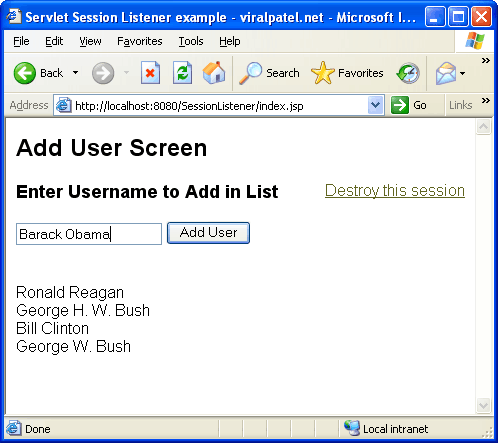Click the scrollbar down arrow

[x=483, y=405]
